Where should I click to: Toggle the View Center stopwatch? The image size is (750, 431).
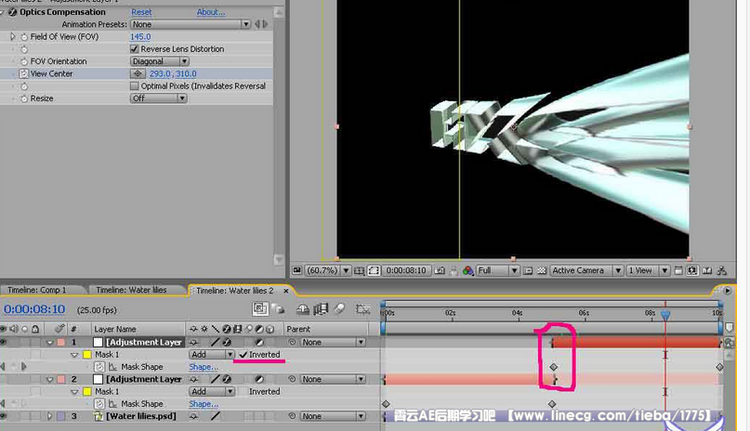[24, 74]
